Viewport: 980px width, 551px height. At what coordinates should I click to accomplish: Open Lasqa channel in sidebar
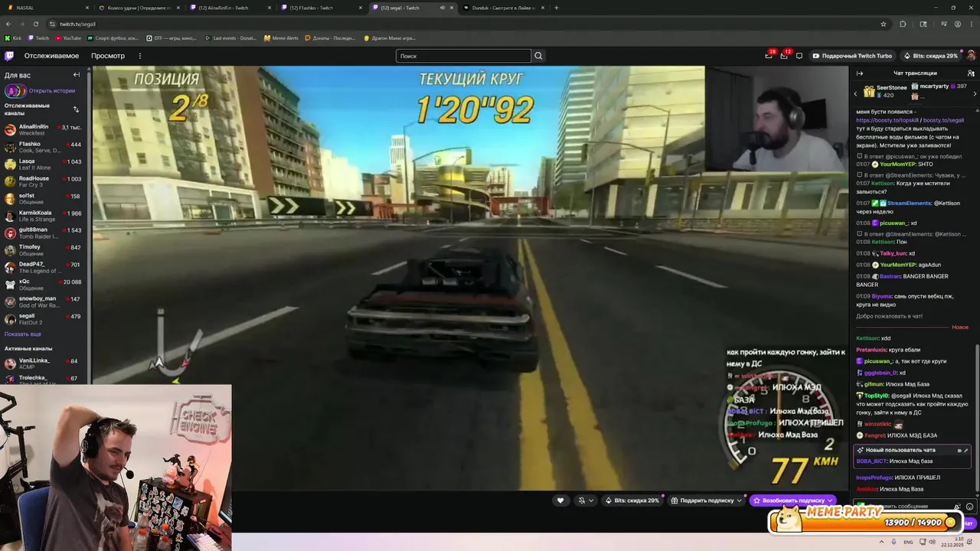[x=44, y=164]
